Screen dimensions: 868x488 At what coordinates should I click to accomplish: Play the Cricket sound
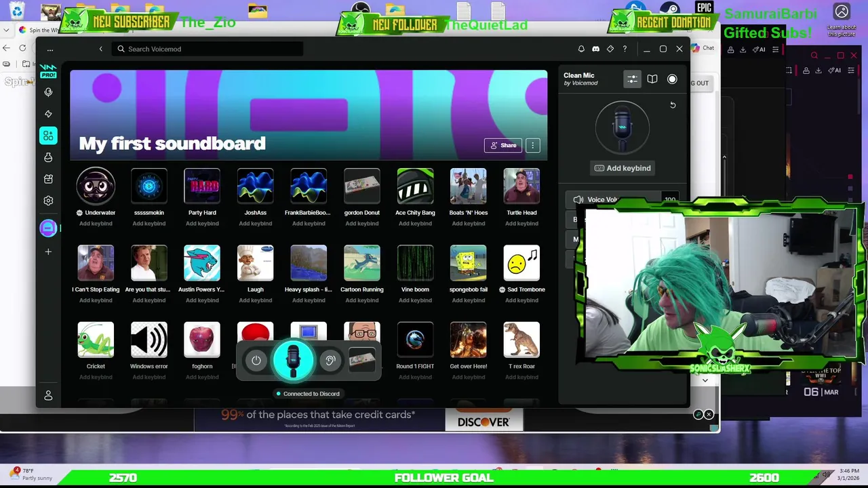click(x=96, y=340)
